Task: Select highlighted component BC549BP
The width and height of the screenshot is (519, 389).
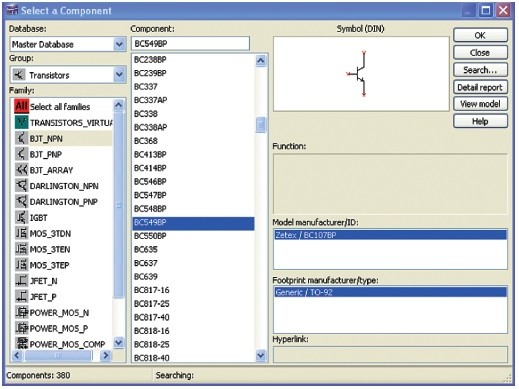Action: click(193, 223)
